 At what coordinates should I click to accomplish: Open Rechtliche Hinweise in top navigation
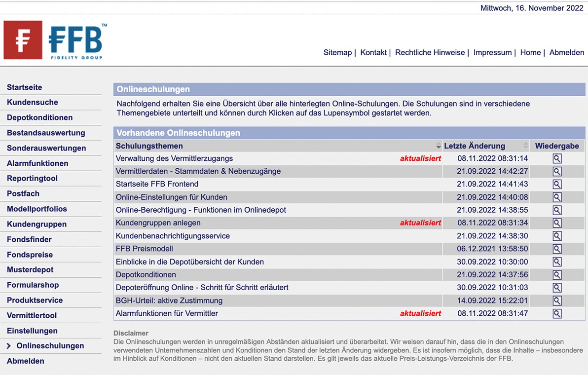tap(430, 52)
